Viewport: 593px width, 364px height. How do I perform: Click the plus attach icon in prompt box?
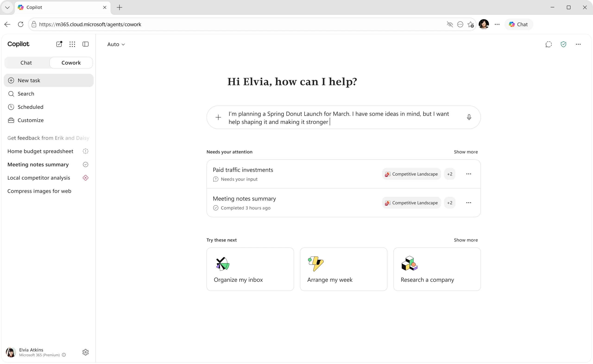coord(218,117)
